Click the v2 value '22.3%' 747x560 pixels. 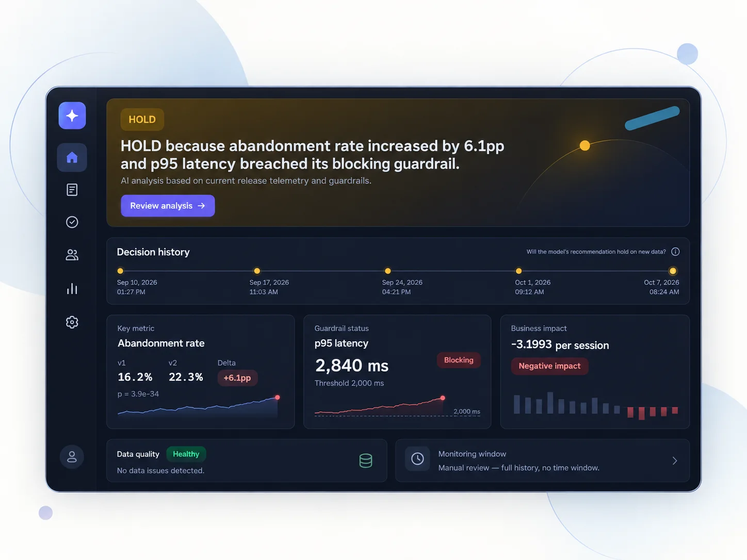(x=186, y=377)
